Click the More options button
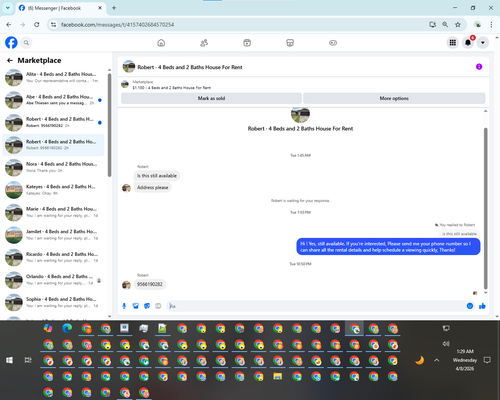Image resolution: width=500 pixels, height=400 pixels. coord(394,98)
